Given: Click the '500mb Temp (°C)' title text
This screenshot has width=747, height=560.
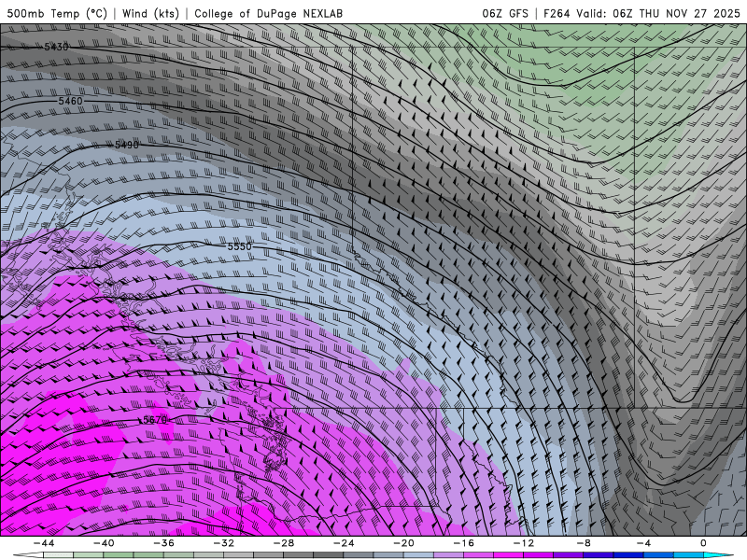Looking at the screenshot, I should [57, 13].
